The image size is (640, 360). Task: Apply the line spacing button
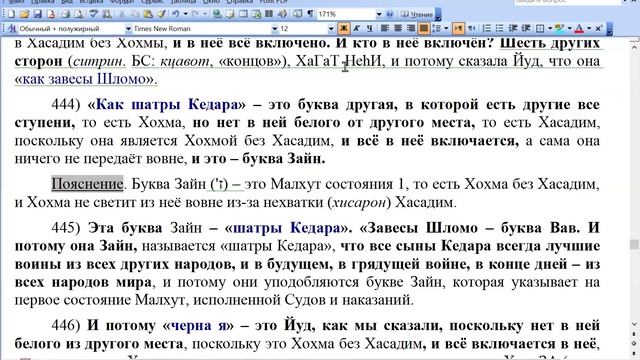click(x=437, y=28)
